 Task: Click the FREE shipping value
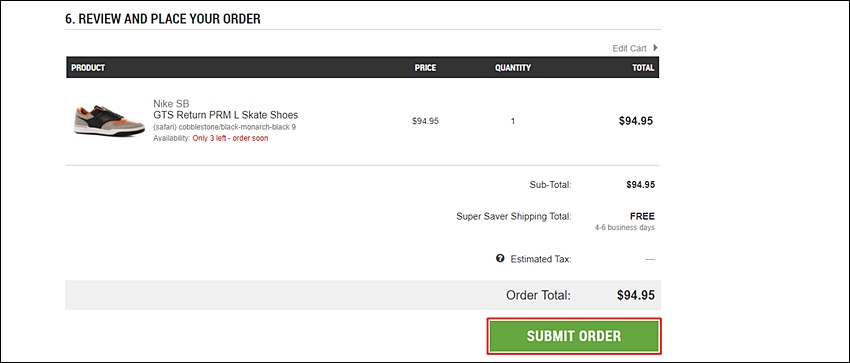click(642, 216)
